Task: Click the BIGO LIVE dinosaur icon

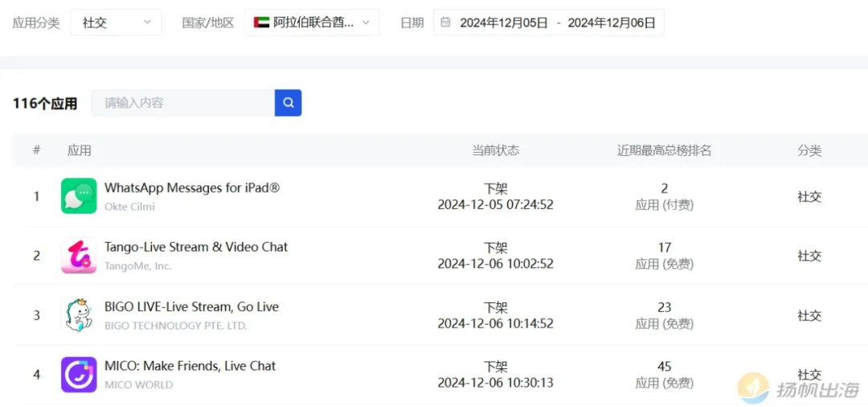Action: coord(79,315)
